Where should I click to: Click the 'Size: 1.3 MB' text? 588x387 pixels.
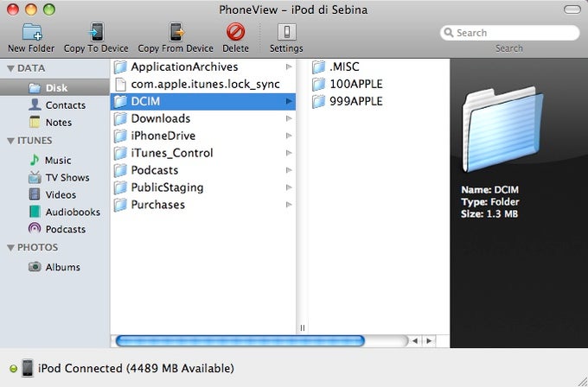tap(489, 214)
